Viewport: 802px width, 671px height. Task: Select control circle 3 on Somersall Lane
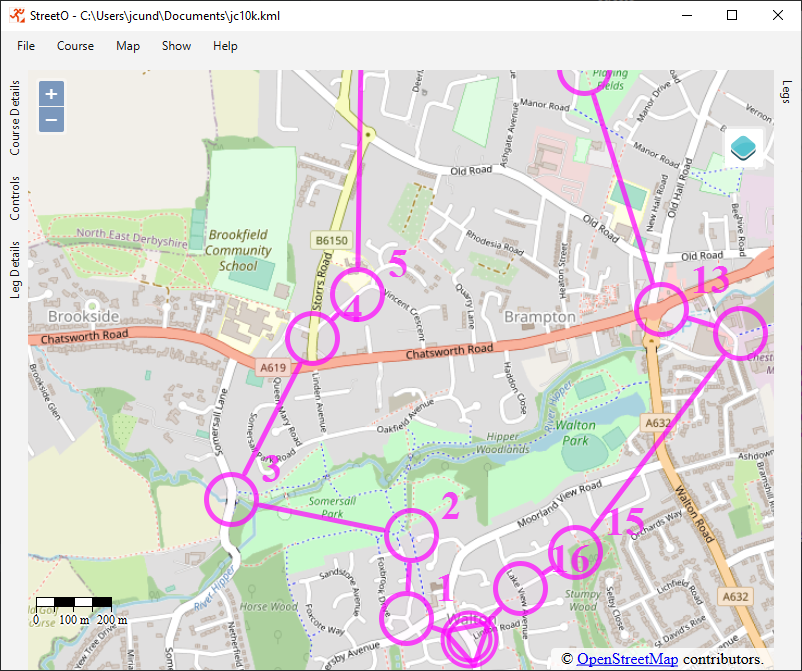point(231,498)
